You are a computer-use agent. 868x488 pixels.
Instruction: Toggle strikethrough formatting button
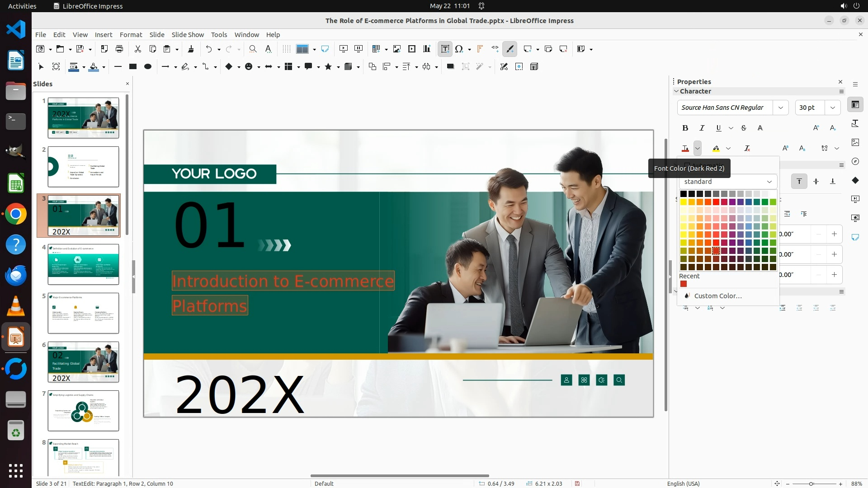pyautogui.click(x=744, y=128)
